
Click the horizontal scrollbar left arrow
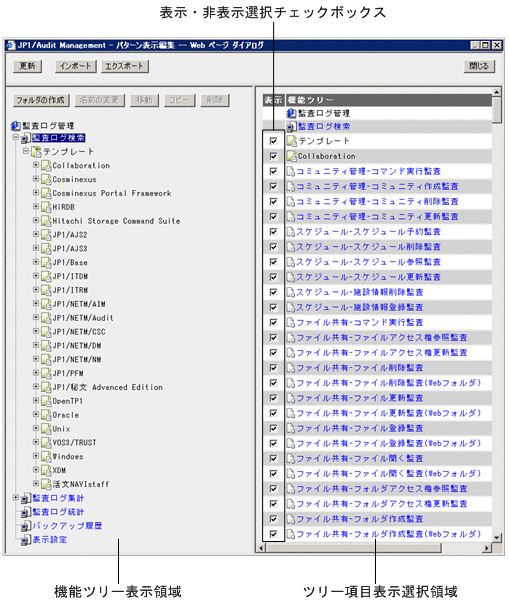pos(262,547)
